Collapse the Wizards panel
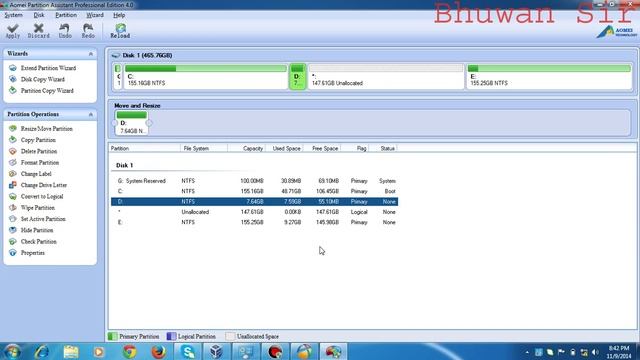Screen dimensions: 640x360 (x=91, y=54)
